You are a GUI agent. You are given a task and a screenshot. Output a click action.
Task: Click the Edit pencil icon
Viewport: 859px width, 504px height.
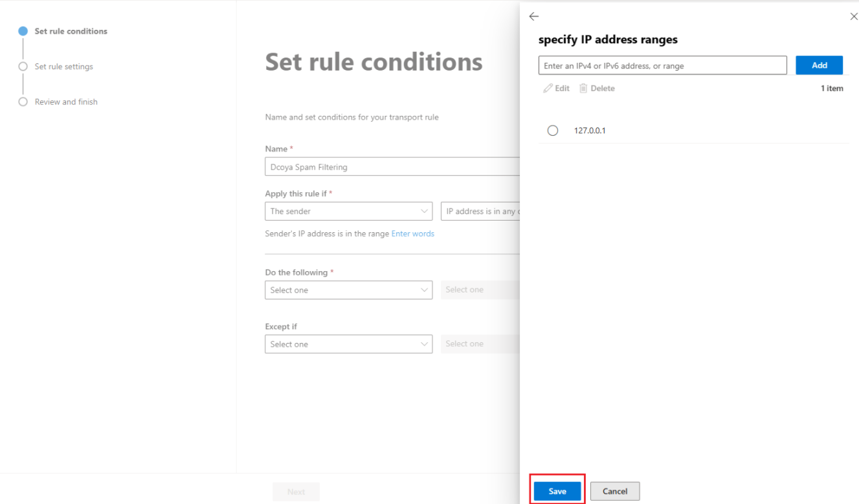pyautogui.click(x=548, y=89)
